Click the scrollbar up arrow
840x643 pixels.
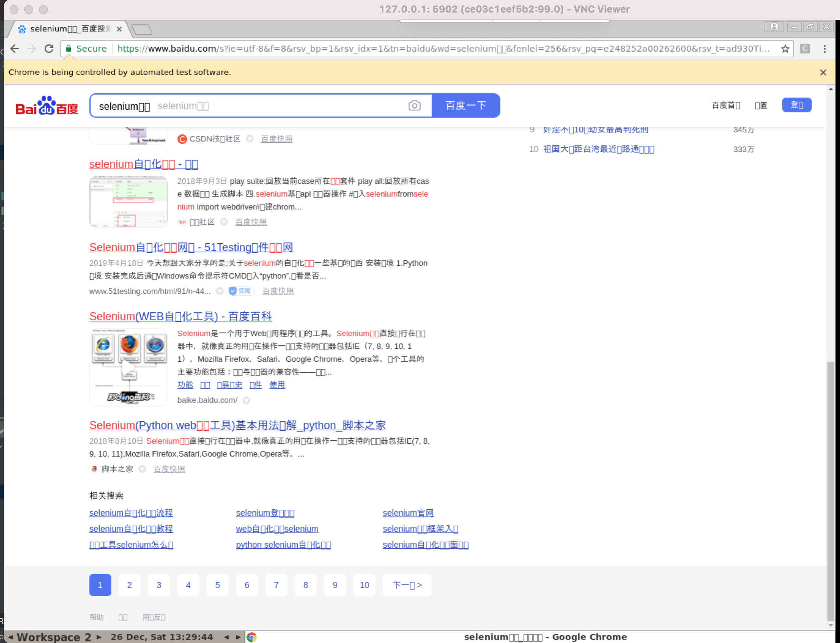tap(830, 89)
